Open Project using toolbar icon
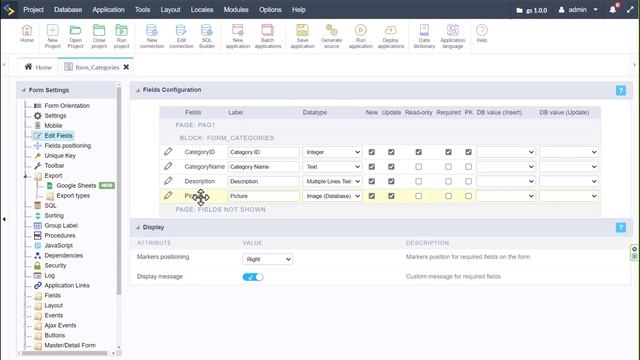 76,36
